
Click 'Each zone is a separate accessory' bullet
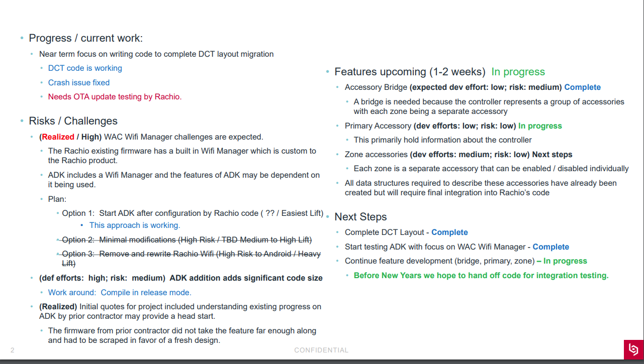click(x=491, y=169)
